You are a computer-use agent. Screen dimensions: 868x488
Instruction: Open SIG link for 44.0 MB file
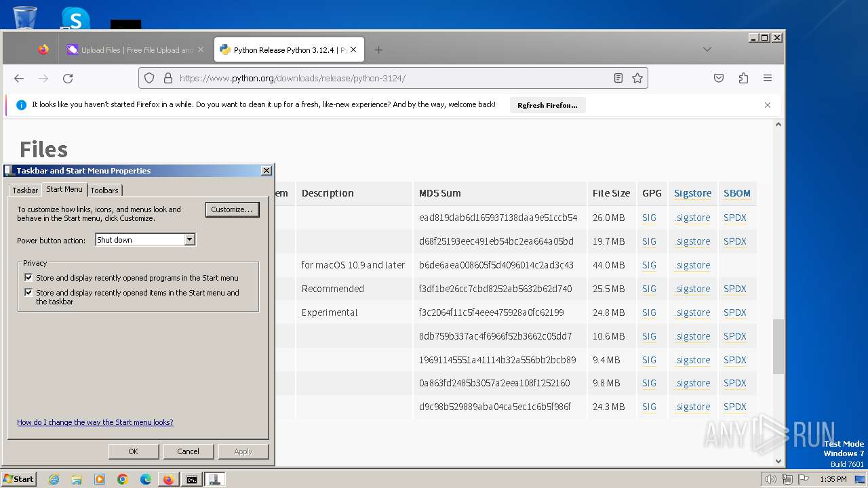tap(649, 265)
